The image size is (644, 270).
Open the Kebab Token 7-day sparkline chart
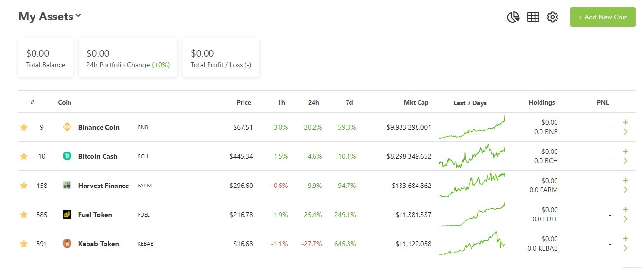point(472,243)
